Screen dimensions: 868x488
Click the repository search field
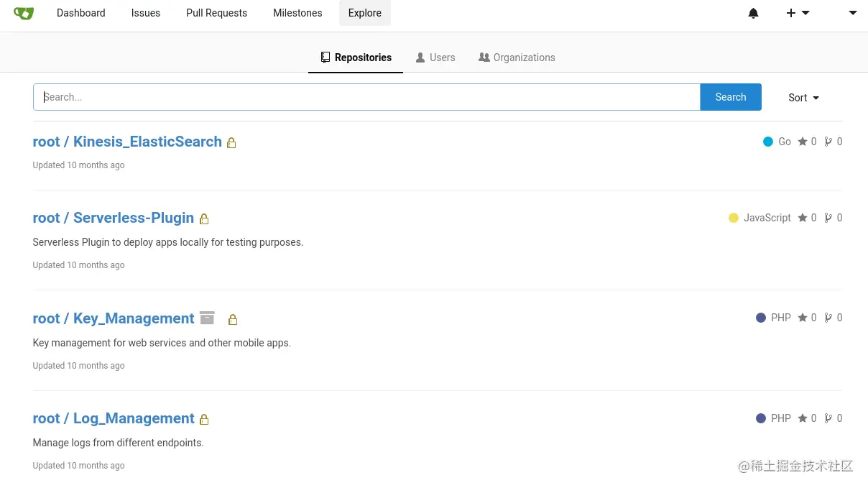tap(366, 97)
